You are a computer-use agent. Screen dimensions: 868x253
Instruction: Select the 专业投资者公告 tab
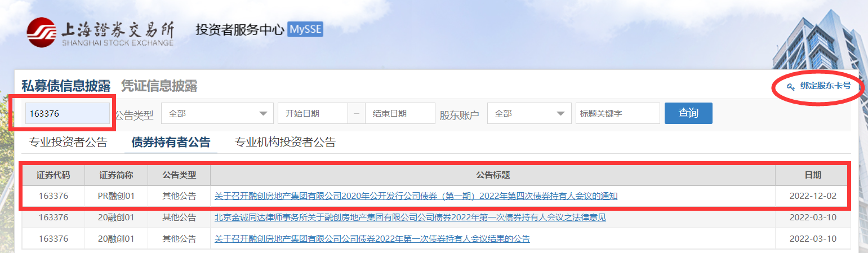[x=68, y=143]
